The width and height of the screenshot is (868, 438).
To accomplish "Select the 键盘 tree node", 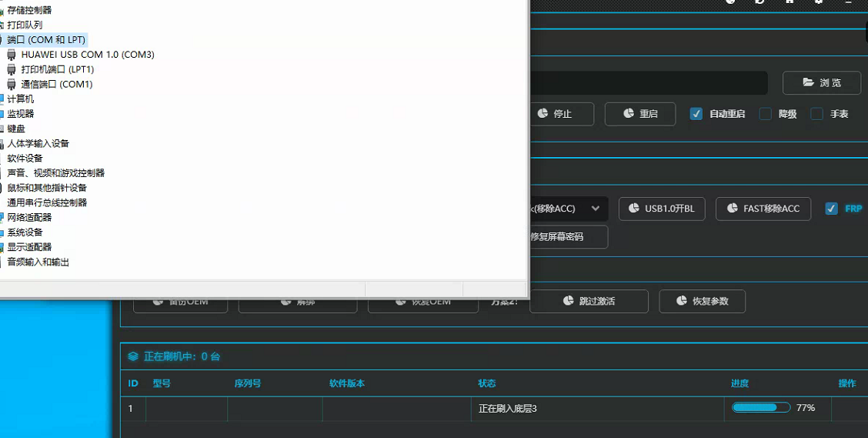I will (16, 129).
